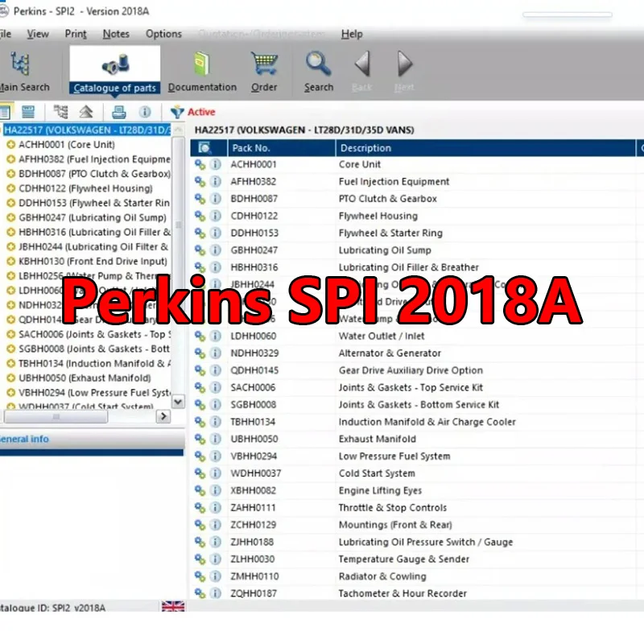Click the tree horizontal scrollbar thumb

coord(56,416)
